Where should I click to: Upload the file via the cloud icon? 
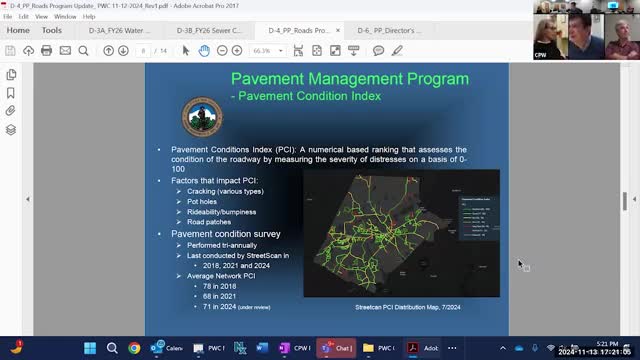28,51
